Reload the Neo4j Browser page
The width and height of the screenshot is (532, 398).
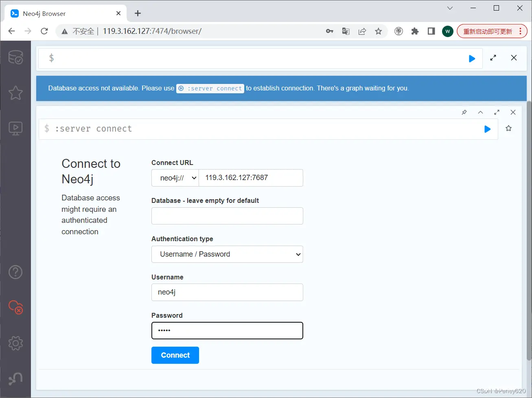44,31
